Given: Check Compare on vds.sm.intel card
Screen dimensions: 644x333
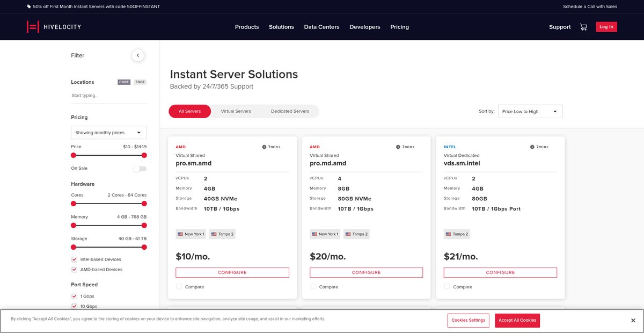Looking at the screenshot, I should click(447, 287).
